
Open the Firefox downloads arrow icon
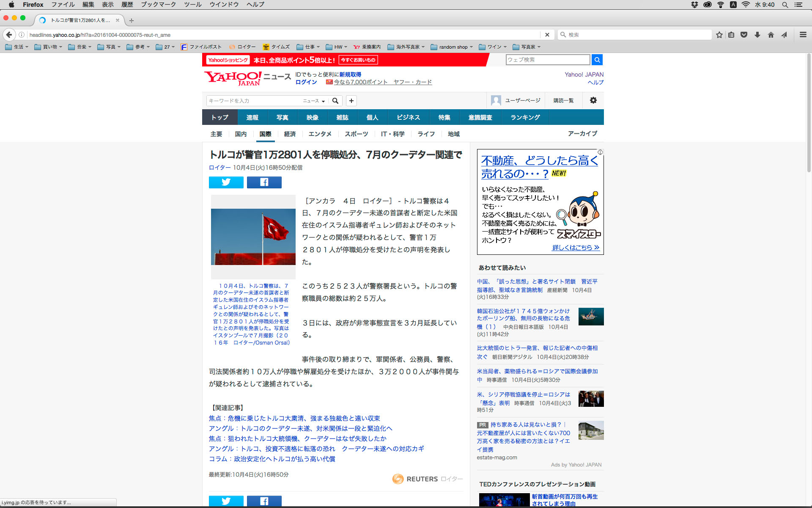click(x=757, y=35)
